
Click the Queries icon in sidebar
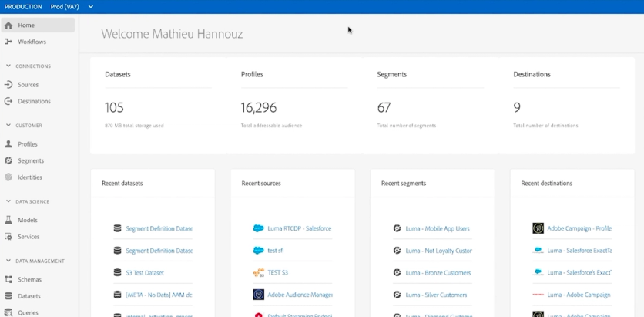[x=8, y=312]
